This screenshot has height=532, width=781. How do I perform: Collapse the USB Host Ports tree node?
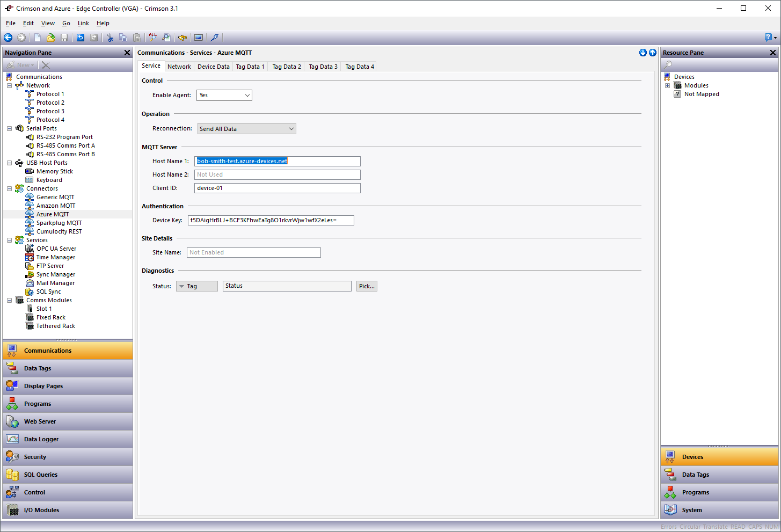(x=9, y=163)
